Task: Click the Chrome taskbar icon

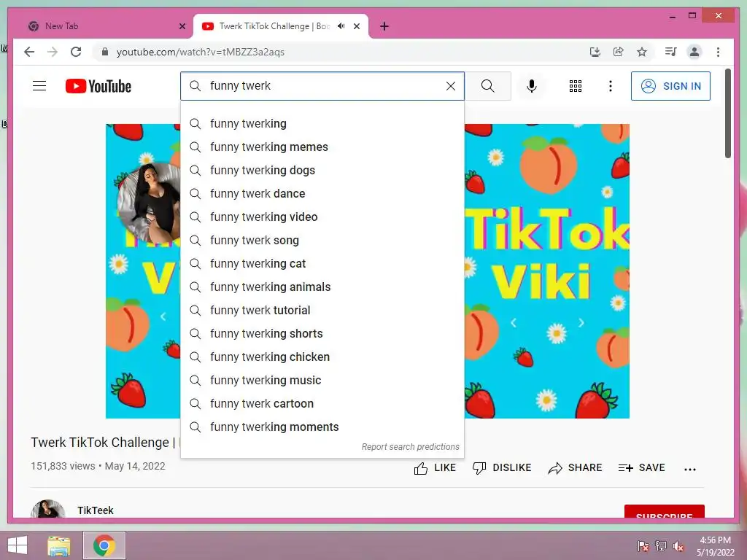Action: point(104,545)
